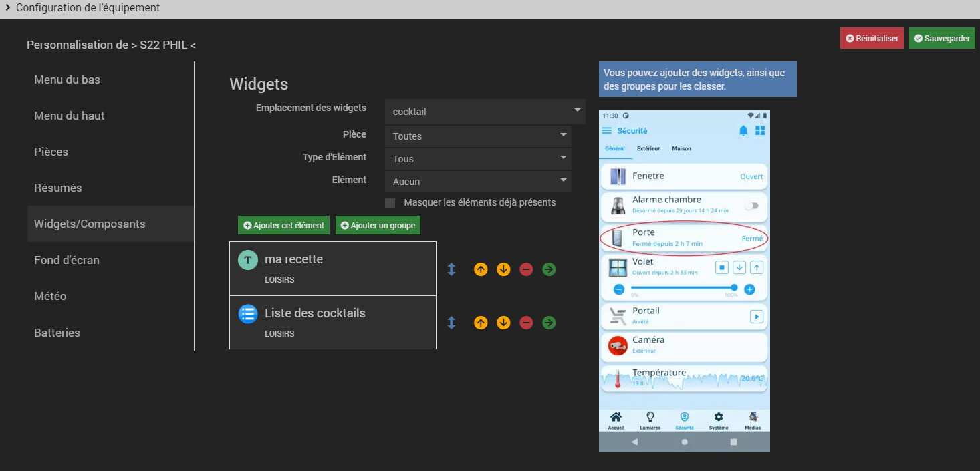
Task: Enable 'Masquer les éléments déjà présents' checkbox
Action: pyautogui.click(x=390, y=203)
